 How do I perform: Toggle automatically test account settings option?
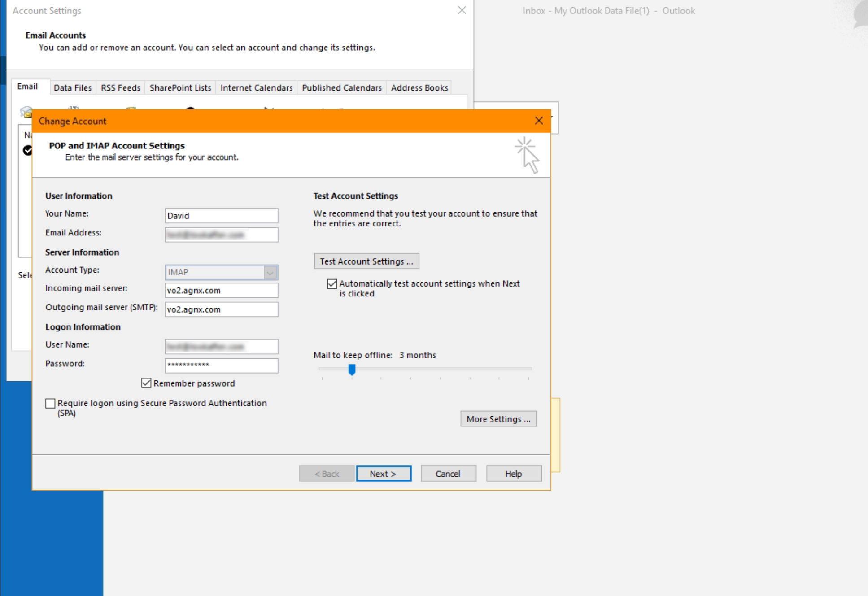tap(332, 283)
